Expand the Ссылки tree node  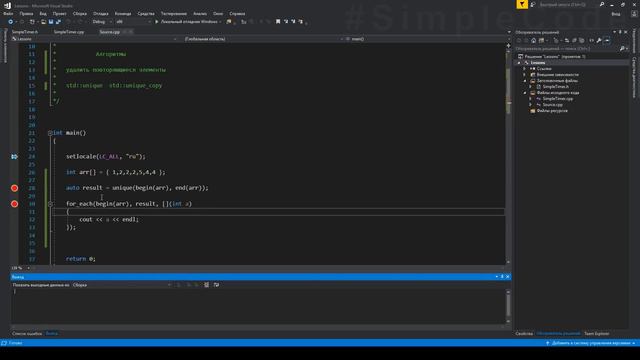click(x=525, y=69)
